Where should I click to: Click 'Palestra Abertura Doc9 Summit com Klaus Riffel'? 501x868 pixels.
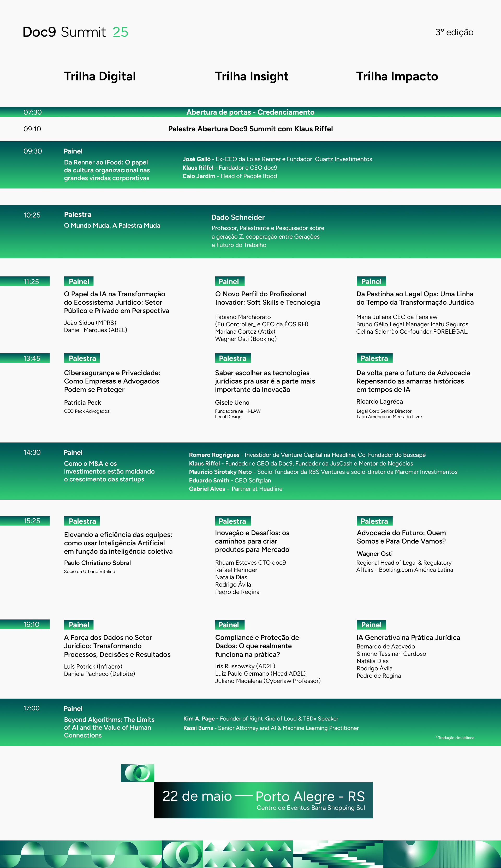(250, 129)
